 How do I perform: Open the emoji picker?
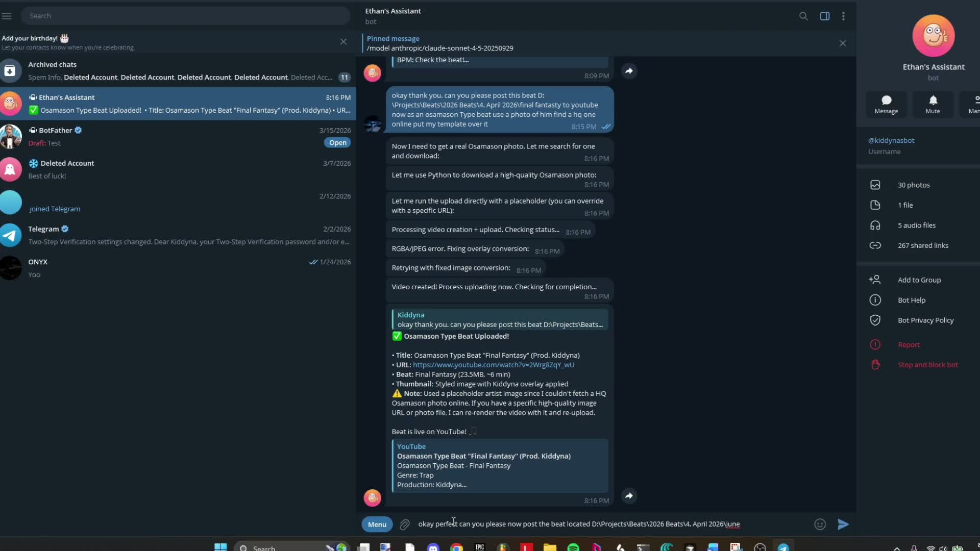(x=820, y=524)
